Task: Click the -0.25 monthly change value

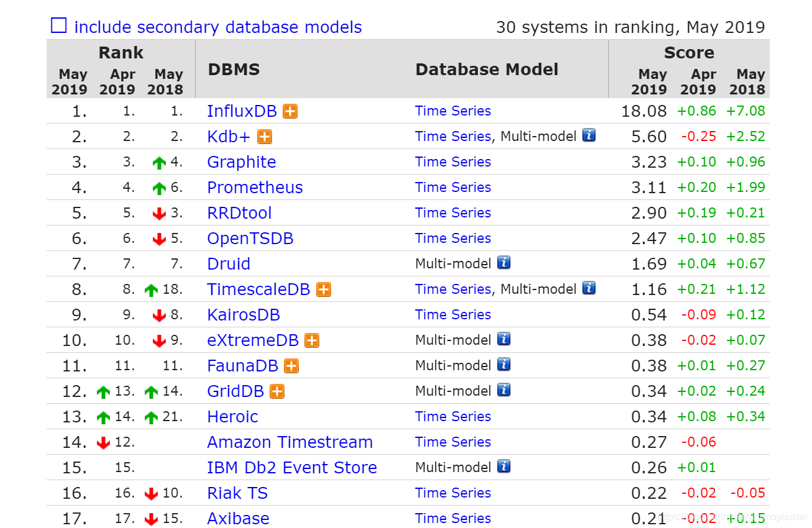Action: [x=698, y=137]
